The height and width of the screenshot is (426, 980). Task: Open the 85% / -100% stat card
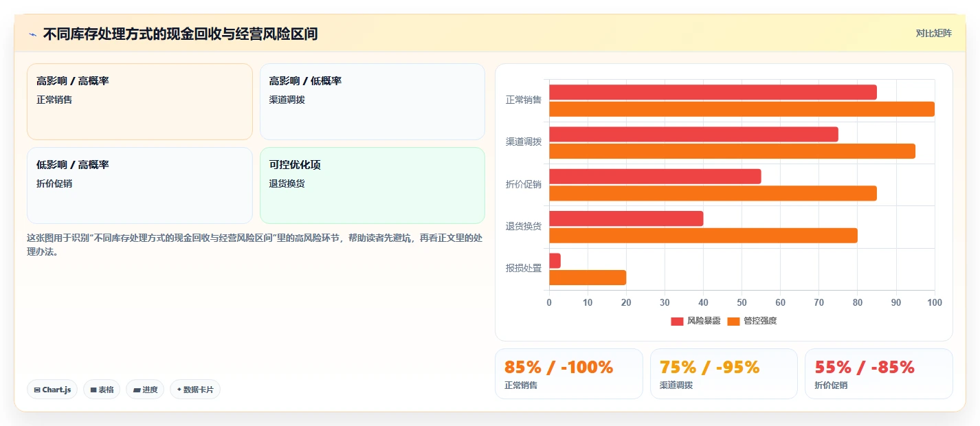tap(569, 374)
